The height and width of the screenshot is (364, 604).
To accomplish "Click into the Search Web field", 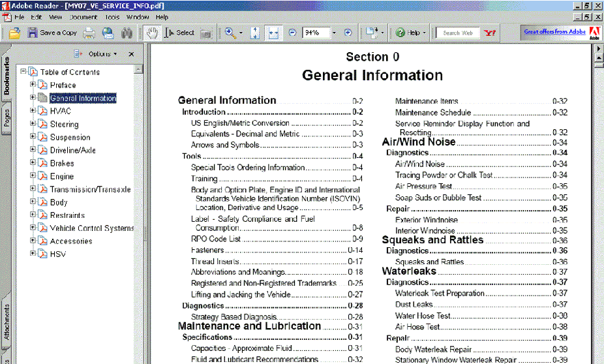I will [459, 33].
